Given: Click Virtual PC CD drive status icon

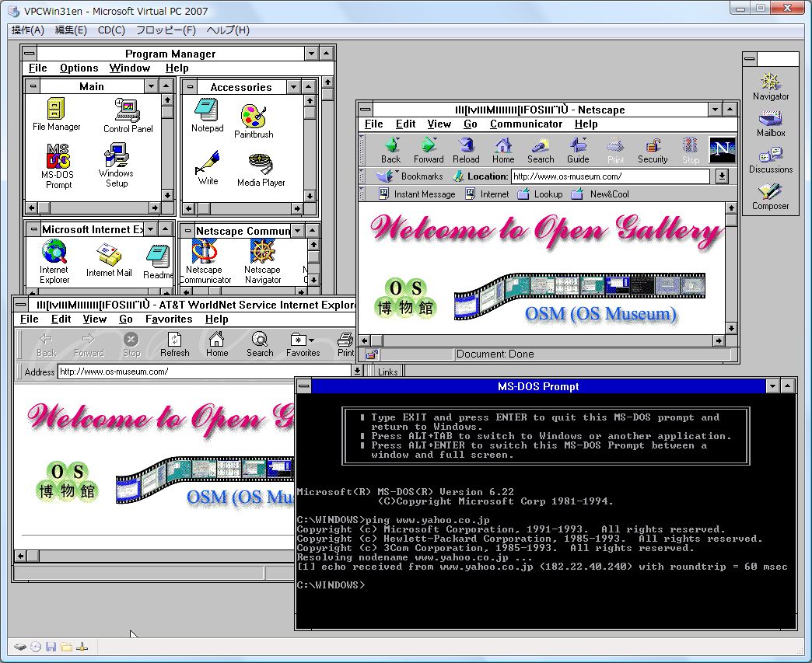Looking at the screenshot, I should pyautogui.click(x=35, y=647).
